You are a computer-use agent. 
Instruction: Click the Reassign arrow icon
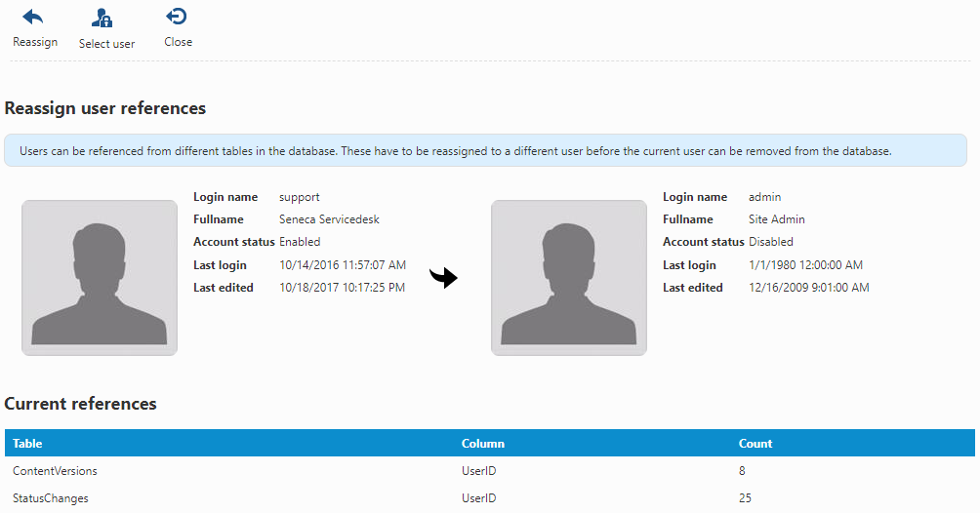click(33, 17)
